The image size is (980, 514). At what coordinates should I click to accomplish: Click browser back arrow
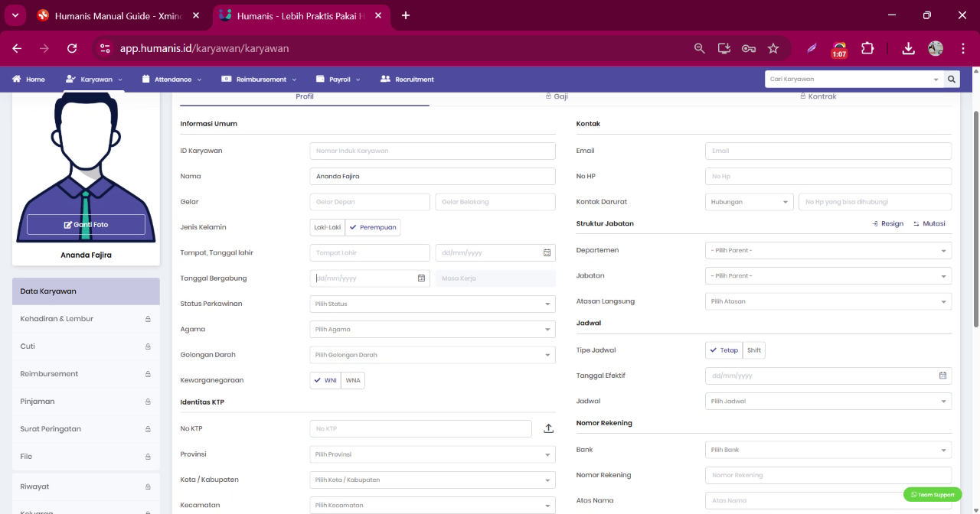18,48
